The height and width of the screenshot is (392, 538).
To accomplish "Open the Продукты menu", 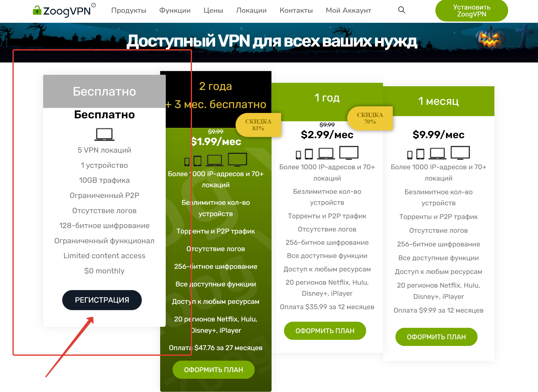I will [x=129, y=10].
